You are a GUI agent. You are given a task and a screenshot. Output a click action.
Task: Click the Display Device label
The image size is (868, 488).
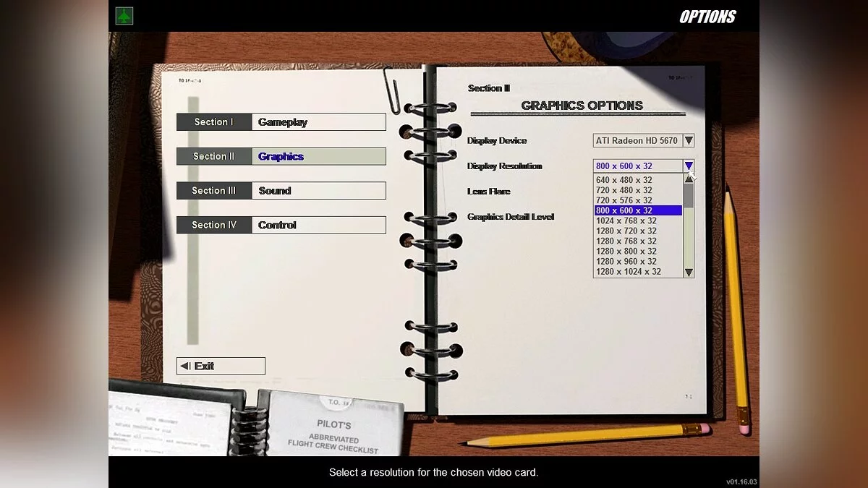(x=497, y=141)
